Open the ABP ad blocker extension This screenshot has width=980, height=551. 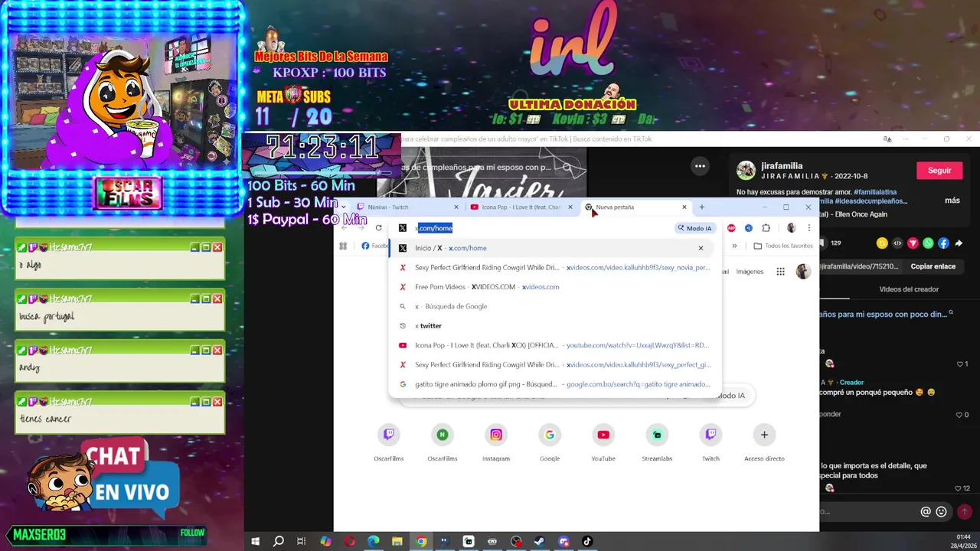click(x=731, y=228)
